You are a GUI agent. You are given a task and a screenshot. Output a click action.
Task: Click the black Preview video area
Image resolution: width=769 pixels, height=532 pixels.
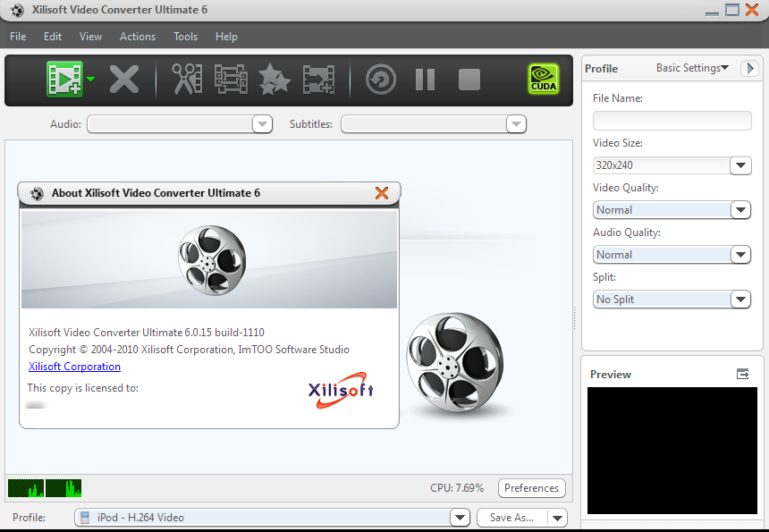(672, 451)
